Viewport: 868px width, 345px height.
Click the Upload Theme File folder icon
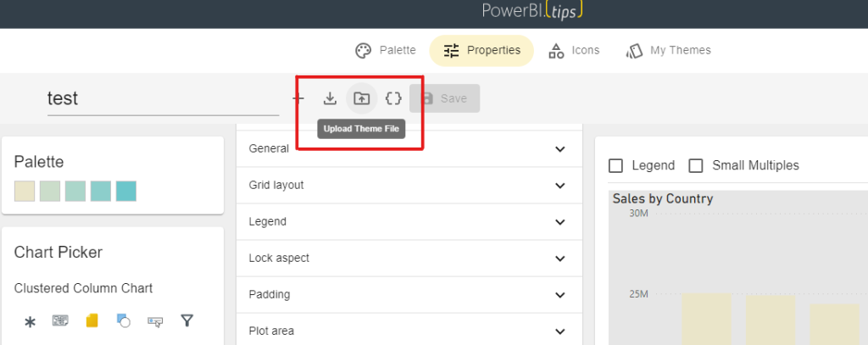362,98
